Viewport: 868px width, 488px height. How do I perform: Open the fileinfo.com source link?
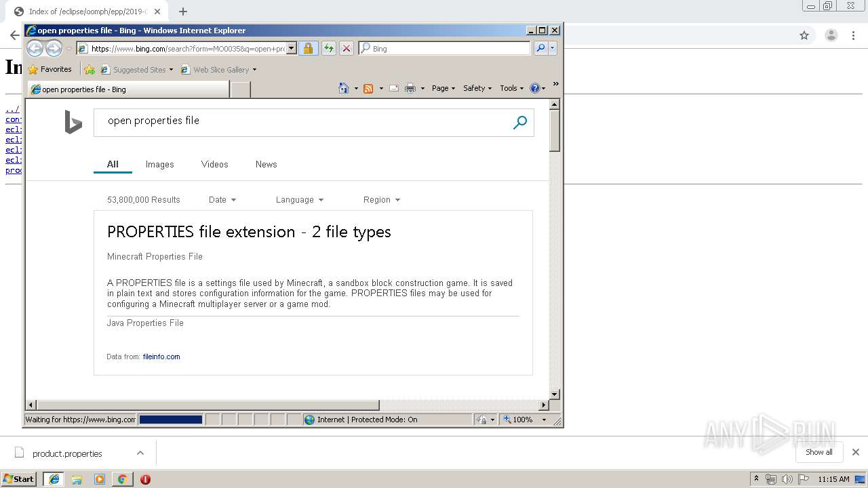click(161, 357)
